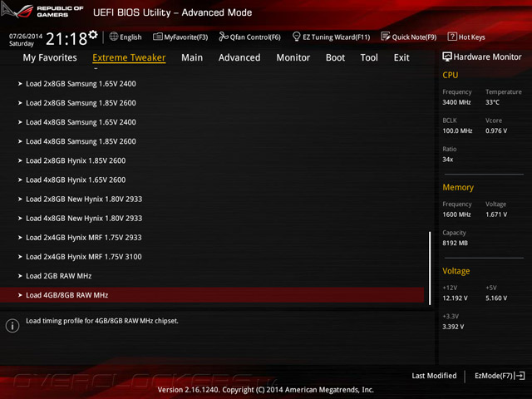Image resolution: width=532 pixels, height=399 pixels.
Task: Click the info icon in help area
Action: [12, 326]
